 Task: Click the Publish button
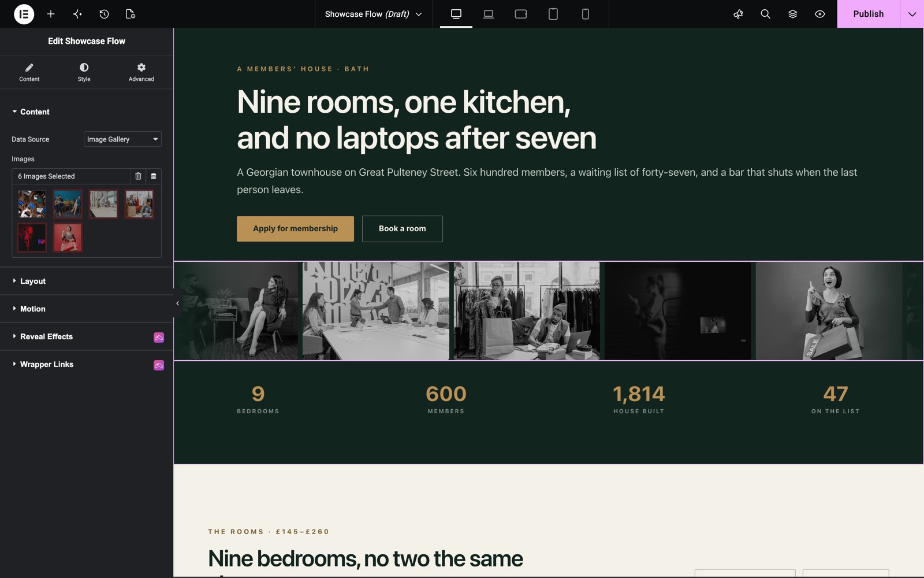coord(868,14)
